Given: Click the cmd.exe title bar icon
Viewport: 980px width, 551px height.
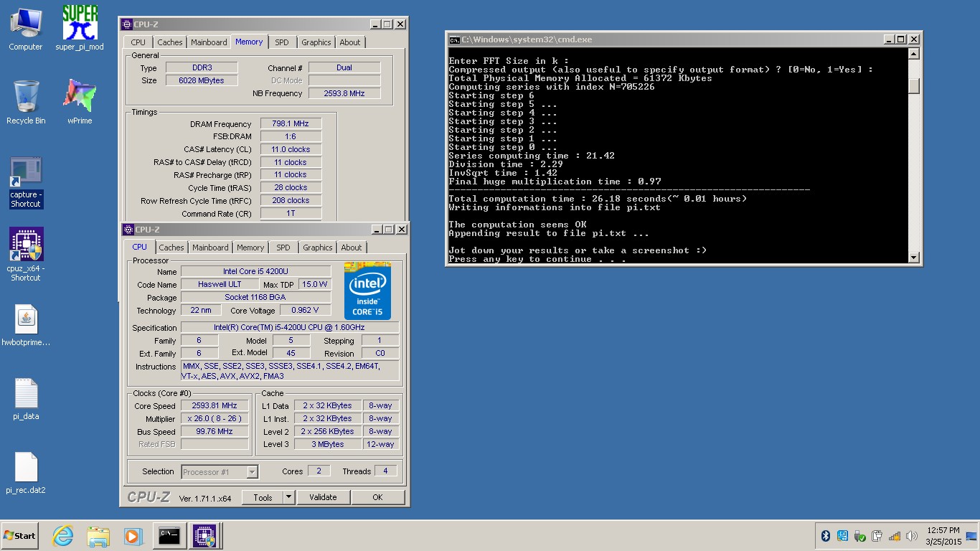Looking at the screenshot, I should (x=454, y=39).
